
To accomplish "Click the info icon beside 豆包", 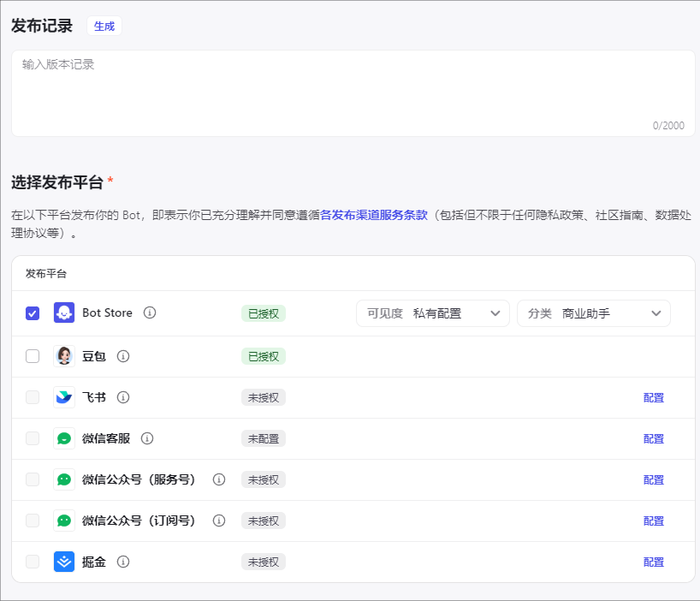I will [123, 356].
